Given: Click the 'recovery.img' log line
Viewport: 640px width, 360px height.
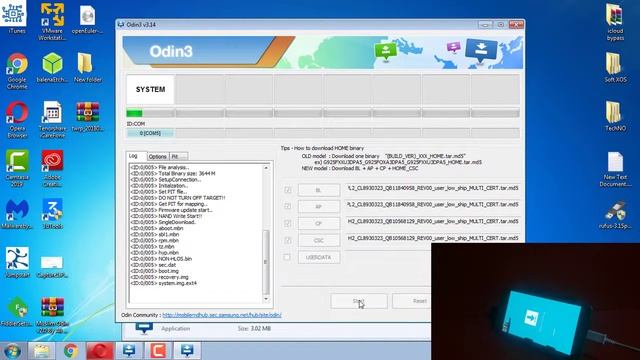Looking at the screenshot, I should [160, 277].
